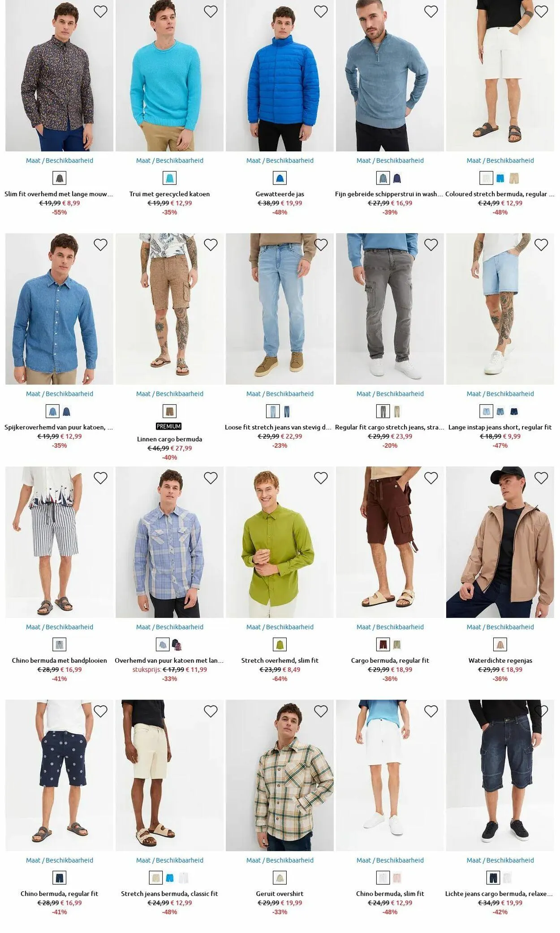
Task: Open the Trui met gerecycled katoen product link
Action: click(169, 194)
